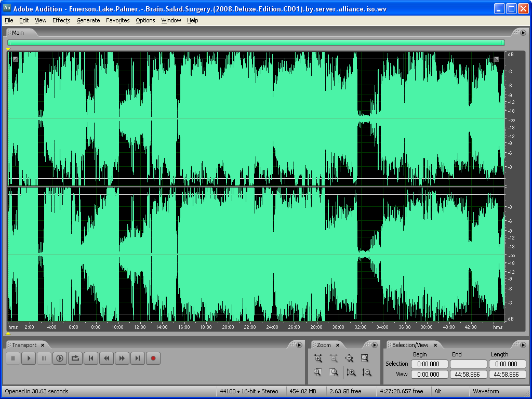The height and width of the screenshot is (399, 532).
Task: Jump to the end of the file
Action: [138, 358]
